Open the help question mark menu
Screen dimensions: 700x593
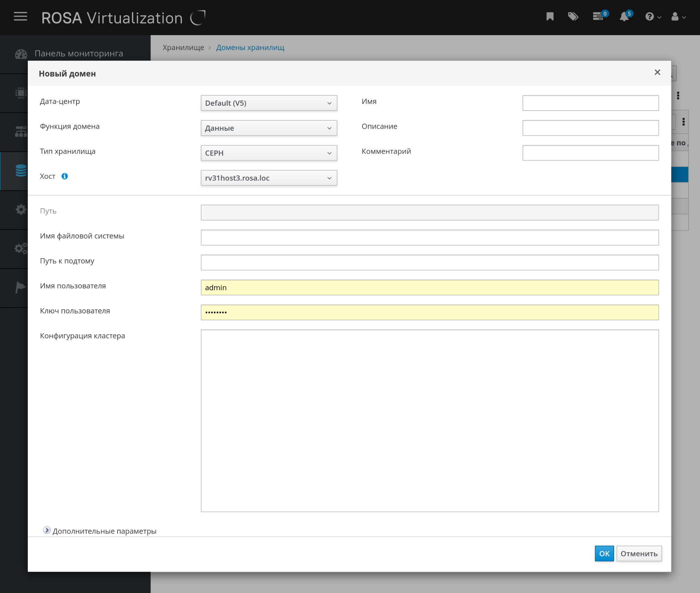click(x=652, y=16)
